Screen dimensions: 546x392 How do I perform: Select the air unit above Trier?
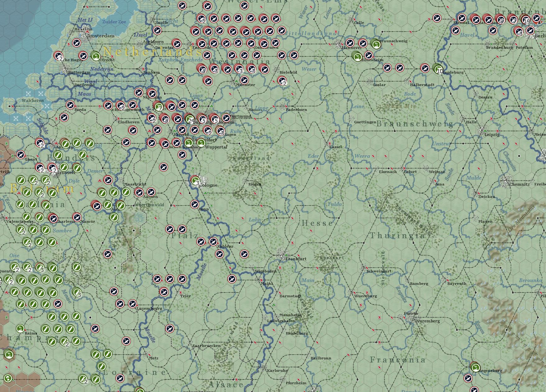(x=164, y=292)
